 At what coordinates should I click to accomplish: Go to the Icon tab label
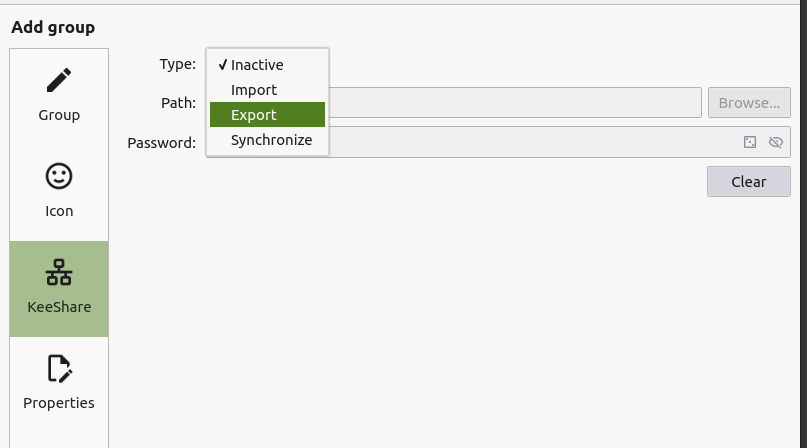click(x=59, y=211)
